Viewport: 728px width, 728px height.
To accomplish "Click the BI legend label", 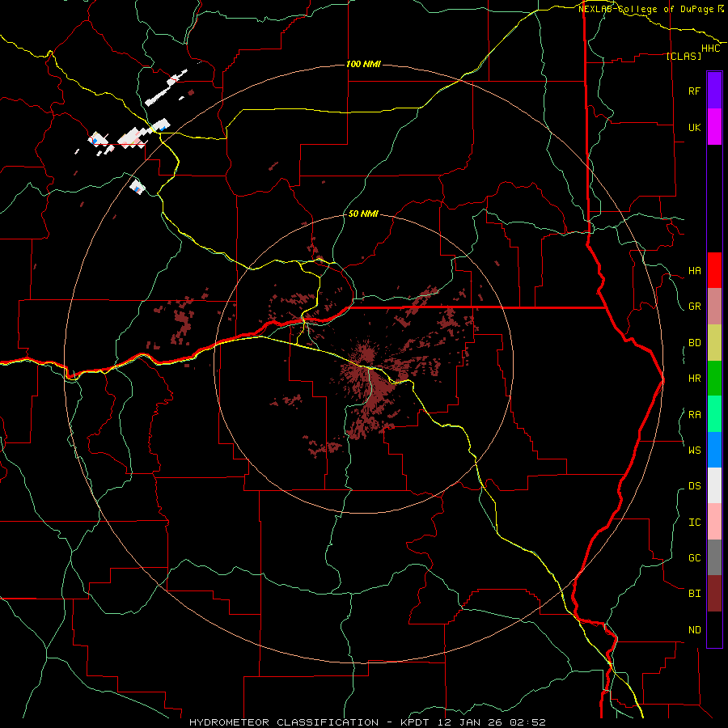I will click(694, 594).
